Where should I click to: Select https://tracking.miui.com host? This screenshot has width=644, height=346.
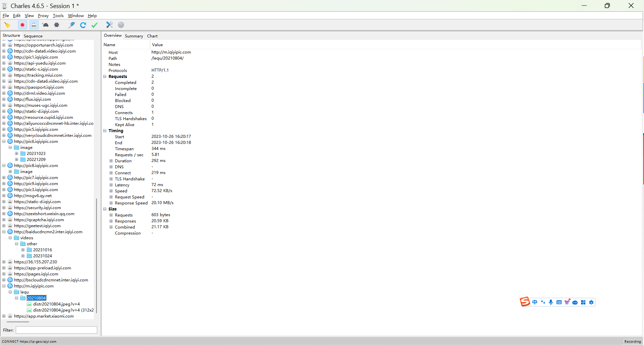[38, 75]
